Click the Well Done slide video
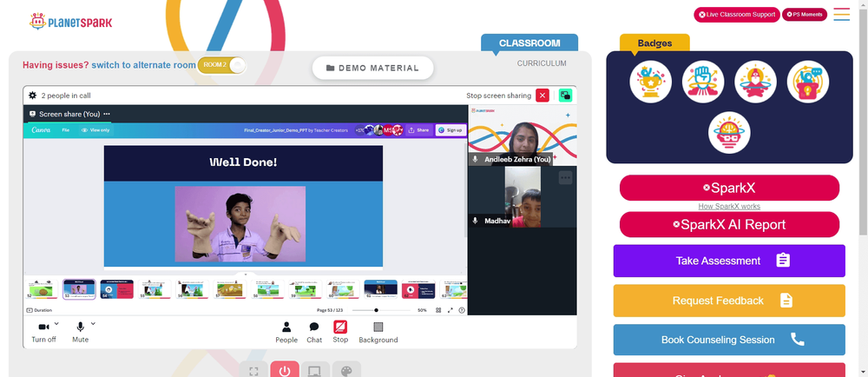This screenshot has height=377, width=868. click(240, 223)
